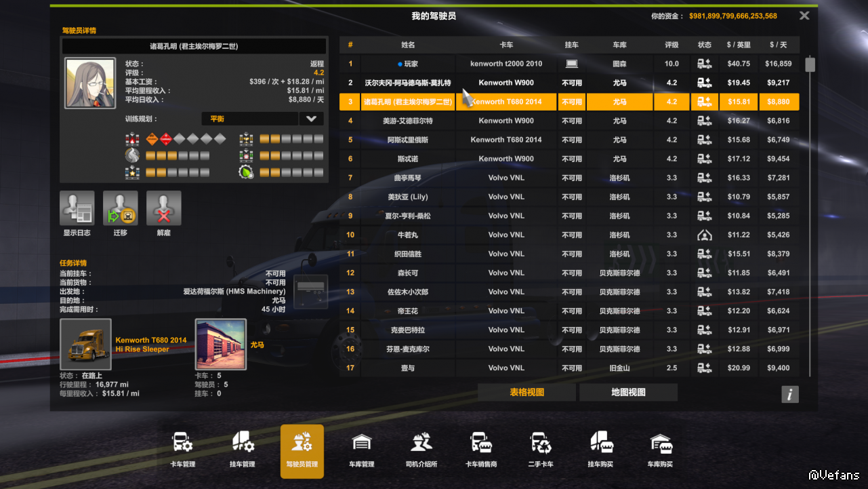Close the 我的驾驶员 window
Viewport: 868px width, 489px height.
[x=804, y=16]
